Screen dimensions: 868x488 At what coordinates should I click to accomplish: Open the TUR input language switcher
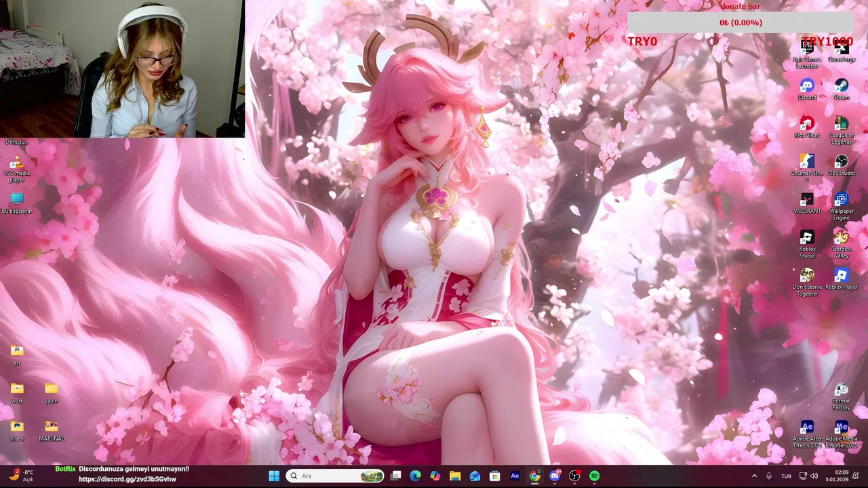pyautogui.click(x=786, y=476)
